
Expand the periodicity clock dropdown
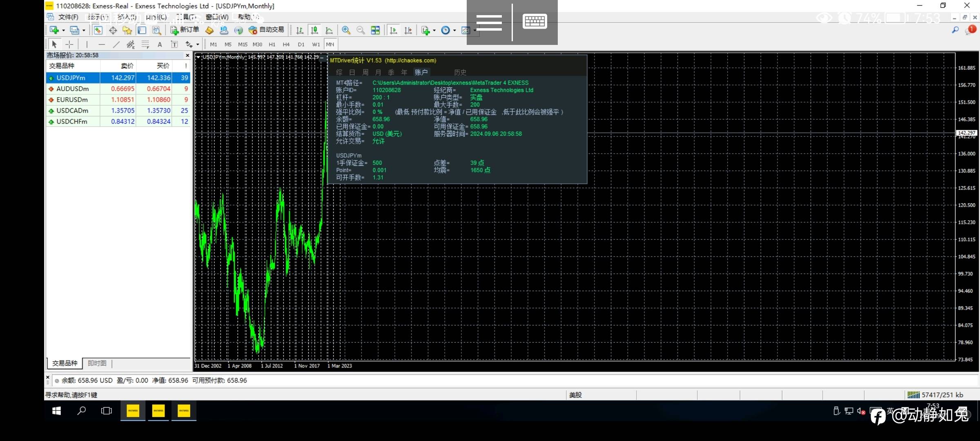coord(454,30)
